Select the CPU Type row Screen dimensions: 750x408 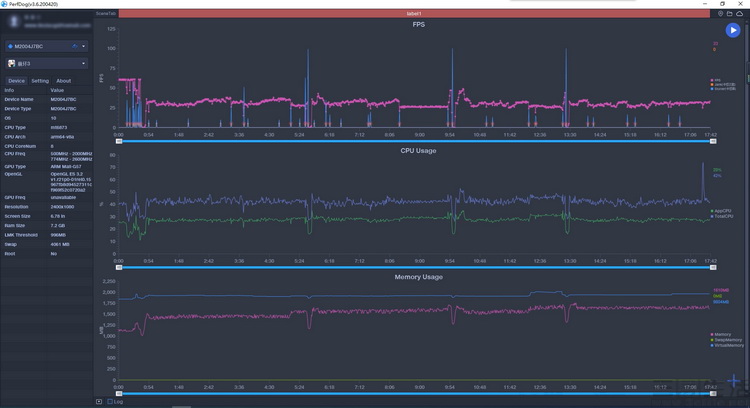[46, 127]
